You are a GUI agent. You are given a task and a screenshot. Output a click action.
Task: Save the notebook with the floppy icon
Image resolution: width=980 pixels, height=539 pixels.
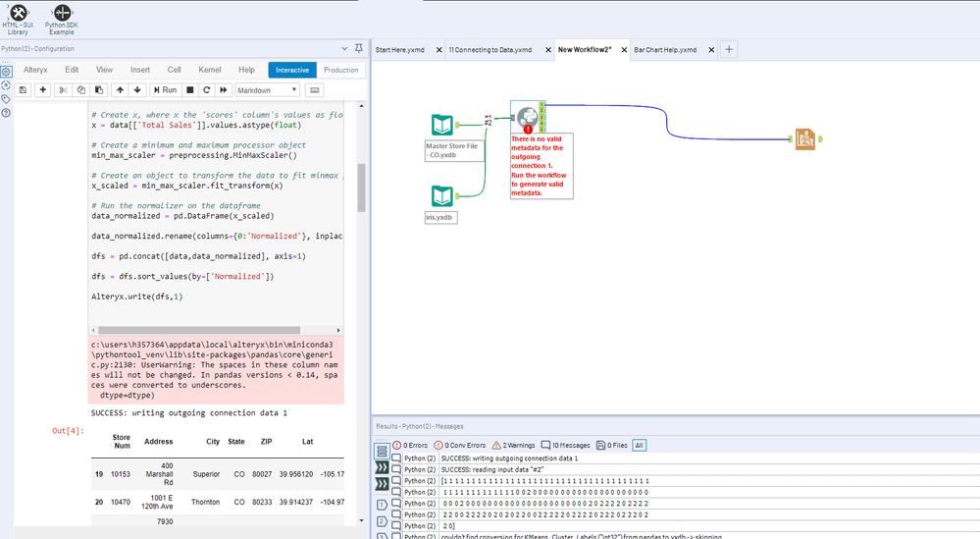click(x=24, y=90)
